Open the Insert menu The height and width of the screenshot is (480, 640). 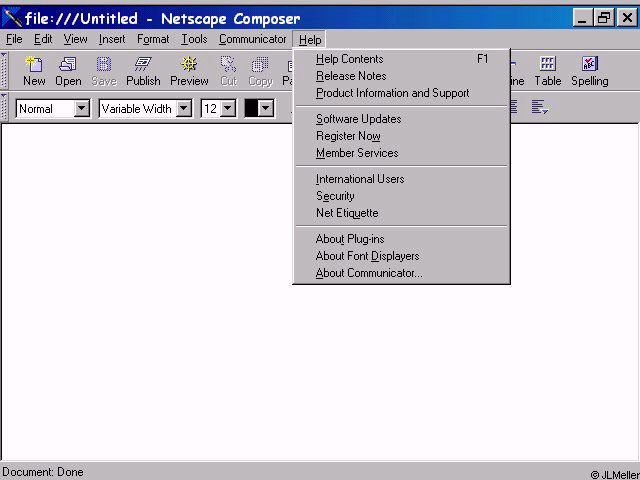[112, 39]
